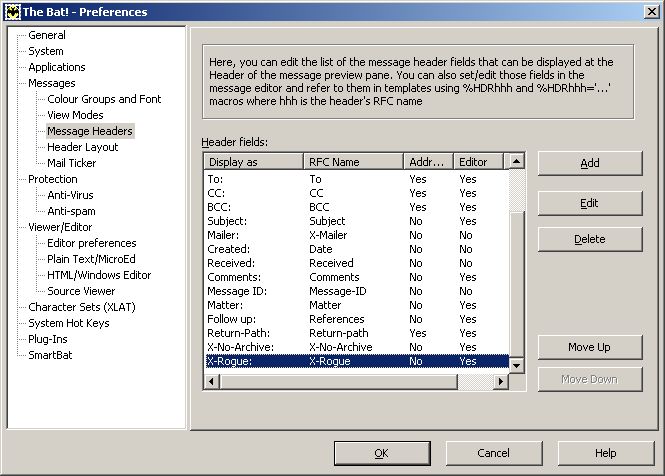This screenshot has height=476, width=665.
Task: Click the Addr... column header
Action: pyautogui.click(x=428, y=162)
